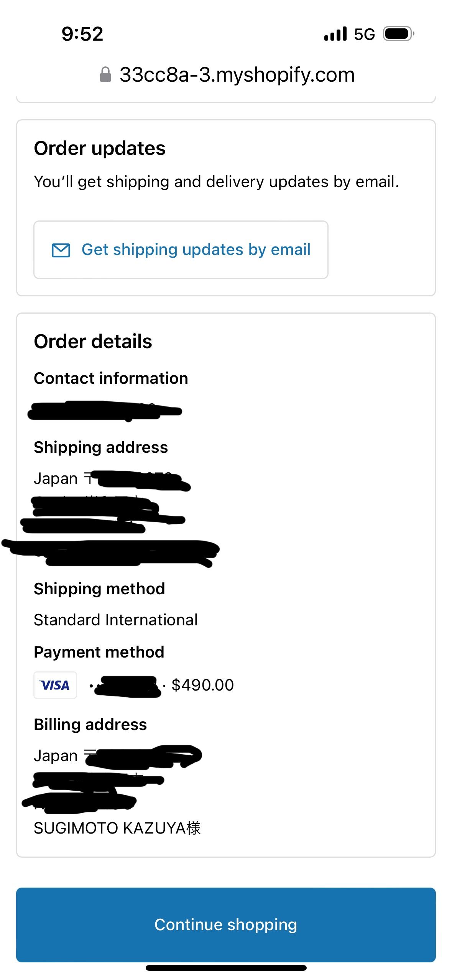Screen dimensions: 452x980
Task: Select the Standard International text
Action: 116,620
